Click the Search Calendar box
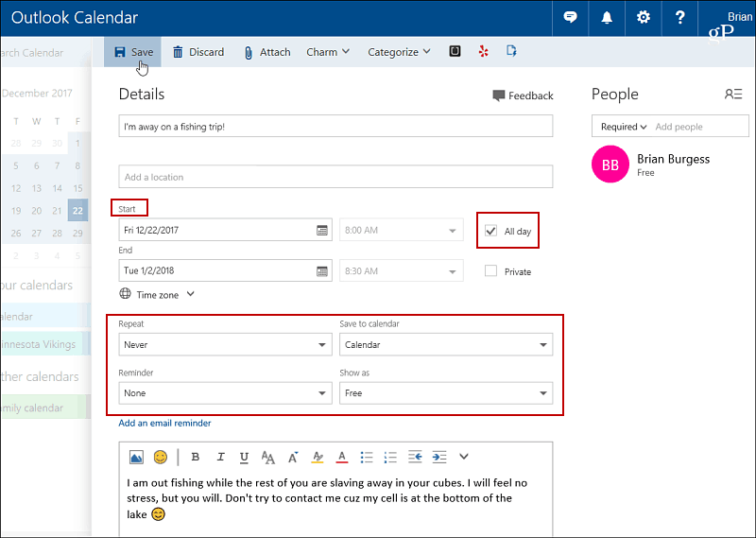 point(45,53)
